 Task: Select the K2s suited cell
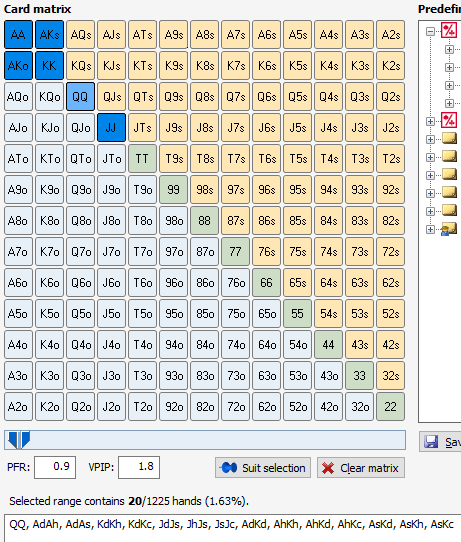coord(391,66)
